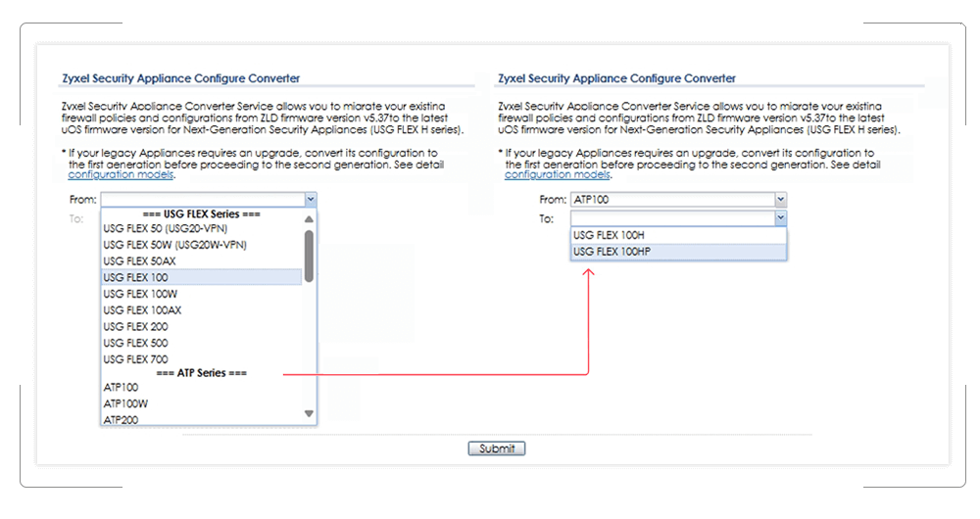
Task: Open the left From dropdown arrow
Action: (311, 200)
